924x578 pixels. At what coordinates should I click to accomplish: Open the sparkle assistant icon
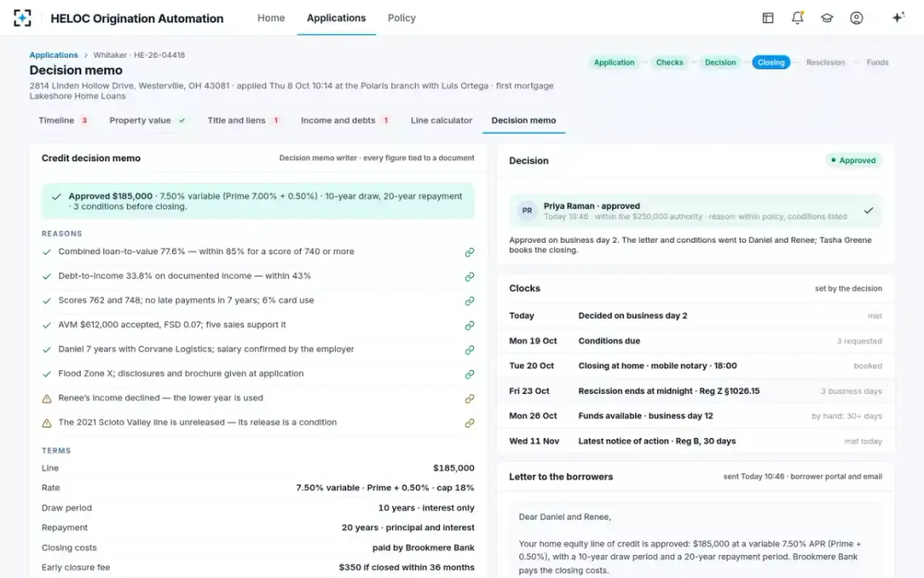point(898,18)
